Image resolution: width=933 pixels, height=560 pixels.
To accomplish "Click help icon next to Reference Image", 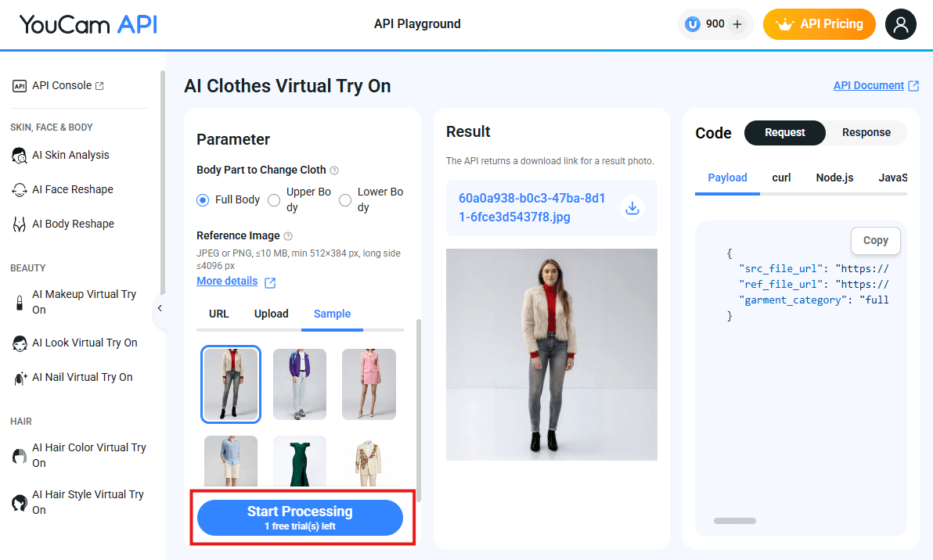I will [288, 236].
